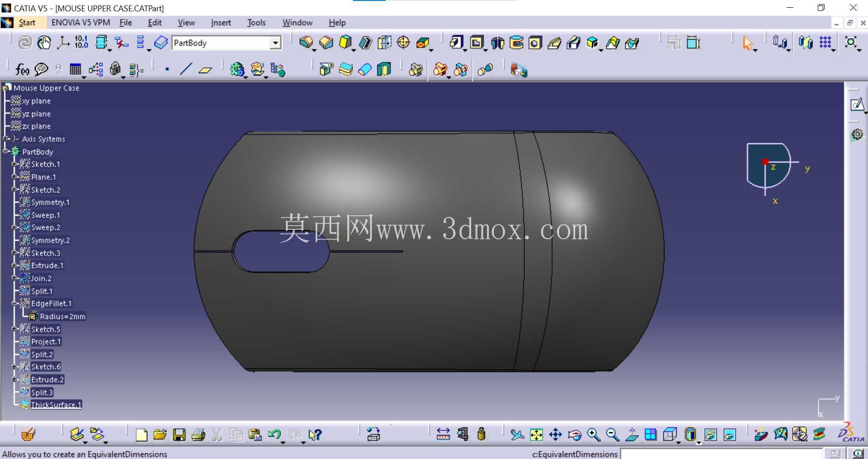Open the Insert menu
This screenshot has height=459, width=868.
click(221, 23)
